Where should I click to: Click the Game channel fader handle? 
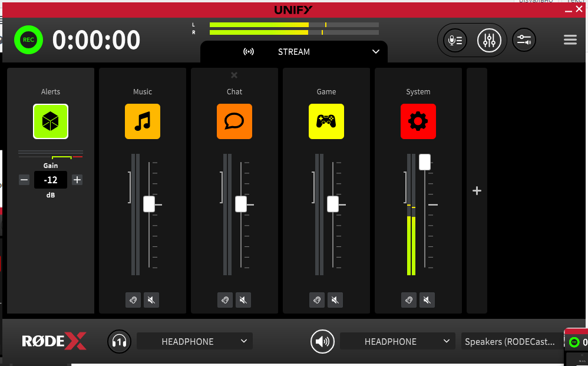coord(333,204)
